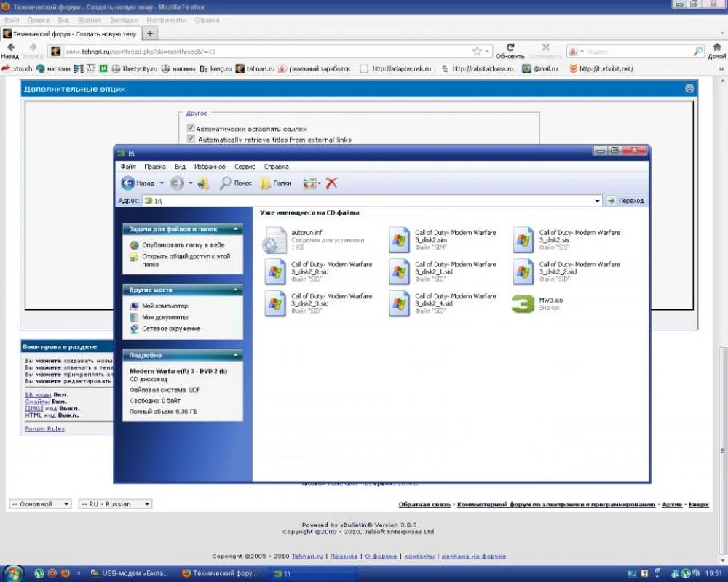This screenshot has width=728, height=582.
Task: Toggle 'Автоматически вставлять ссылки' checkbox
Action: 191,128
